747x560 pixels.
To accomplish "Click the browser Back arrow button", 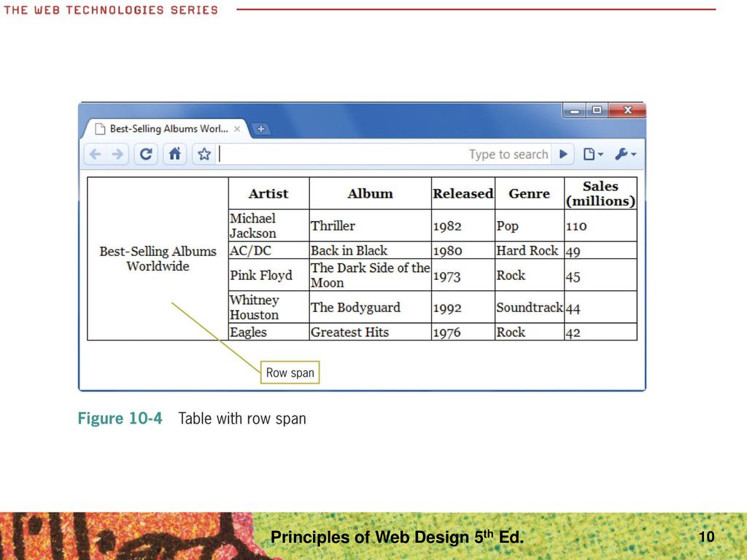I will click(96, 155).
